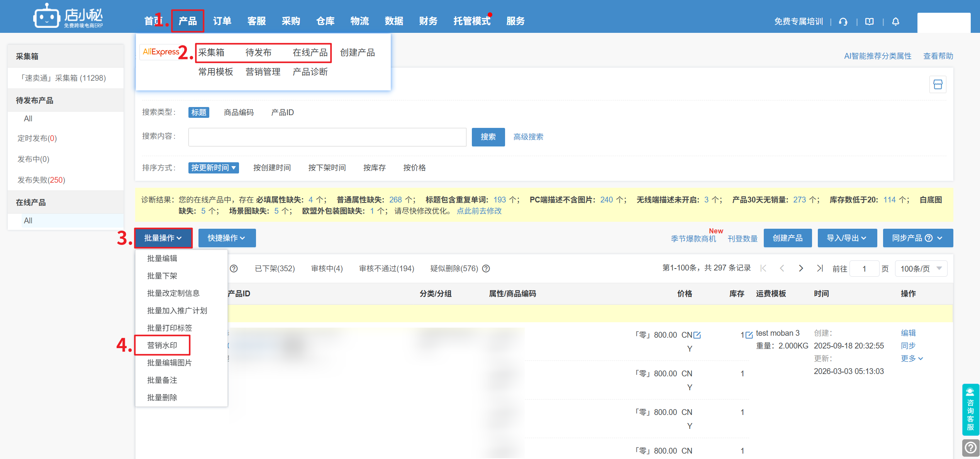The width and height of the screenshot is (980, 459).
Task: Open the 100条/页 page size dropdown
Action: [x=921, y=269]
